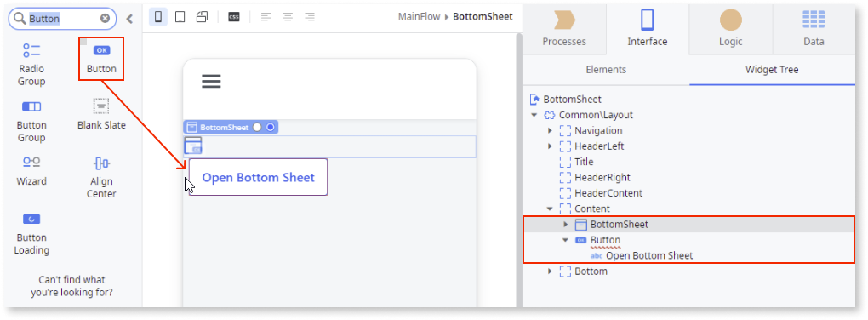The width and height of the screenshot is (868, 320).
Task: Click the hamburger menu icon in preview
Action: (211, 82)
